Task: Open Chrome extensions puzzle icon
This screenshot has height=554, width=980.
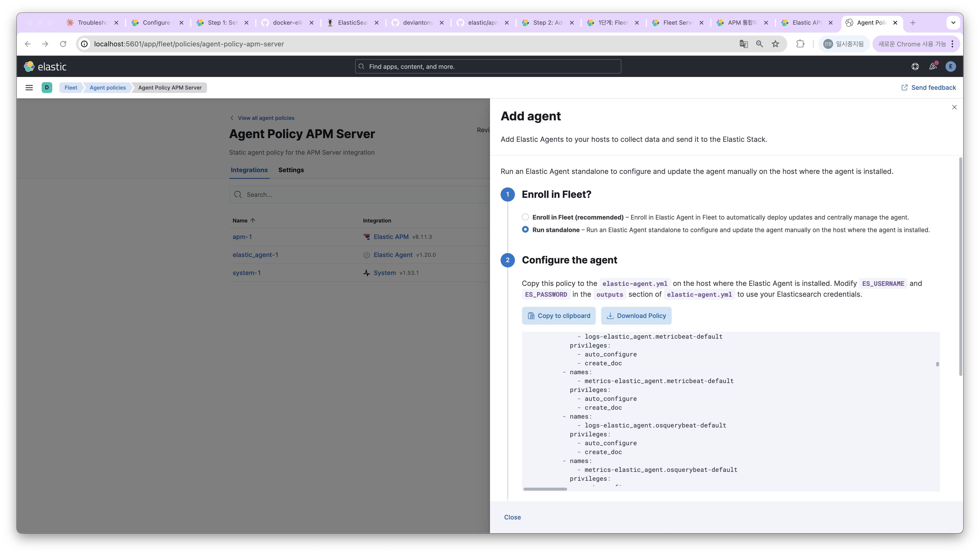Action: click(x=800, y=44)
